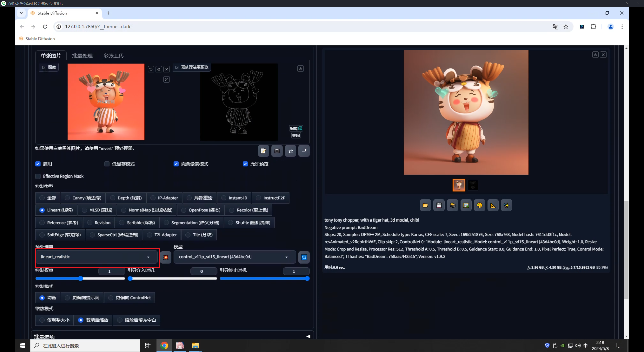Image resolution: width=644 pixels, height=352 pixels.
Task: Run preprocessor with the explosion icon
Action: point(166,257)
